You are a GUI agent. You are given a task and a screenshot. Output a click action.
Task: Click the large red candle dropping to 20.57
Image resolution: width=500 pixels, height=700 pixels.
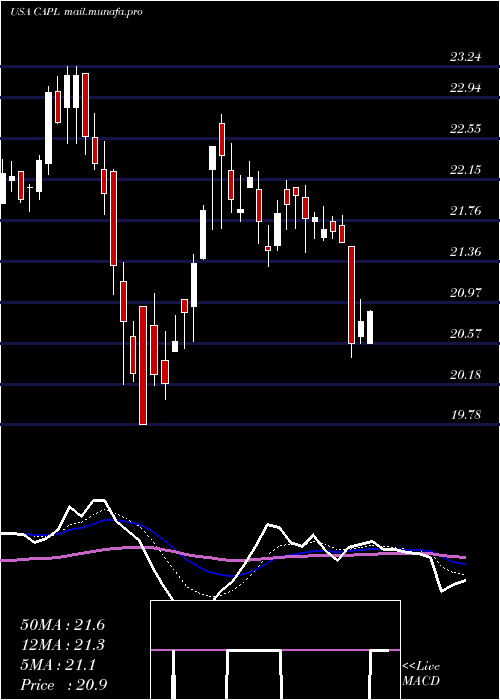tap(351, 301)
